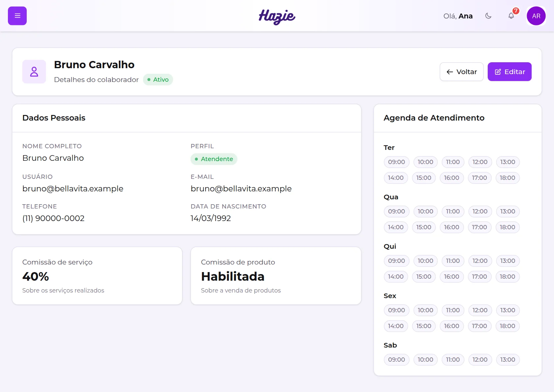Click the 40% service commission value

[x=36, y=276]
